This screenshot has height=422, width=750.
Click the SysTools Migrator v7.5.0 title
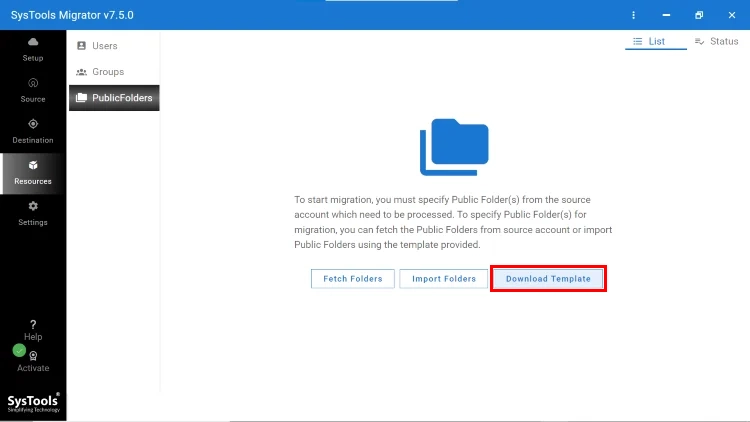pos(72,15)
